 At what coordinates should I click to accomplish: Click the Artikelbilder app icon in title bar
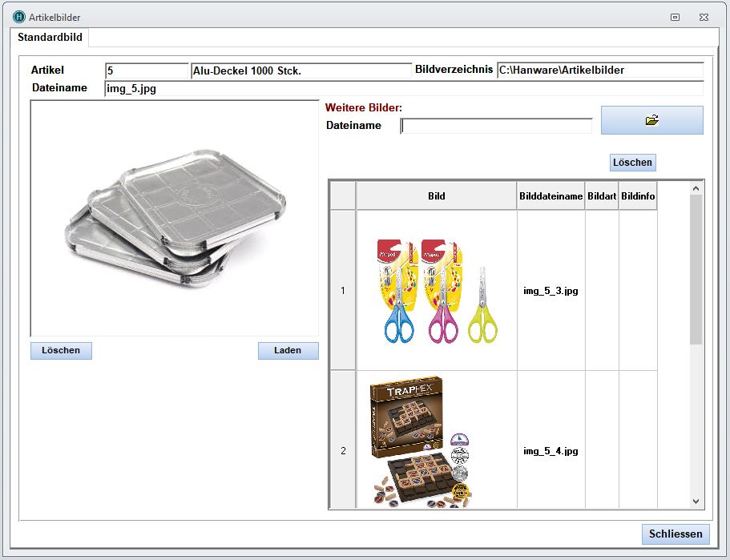click(x=19, y=17)
